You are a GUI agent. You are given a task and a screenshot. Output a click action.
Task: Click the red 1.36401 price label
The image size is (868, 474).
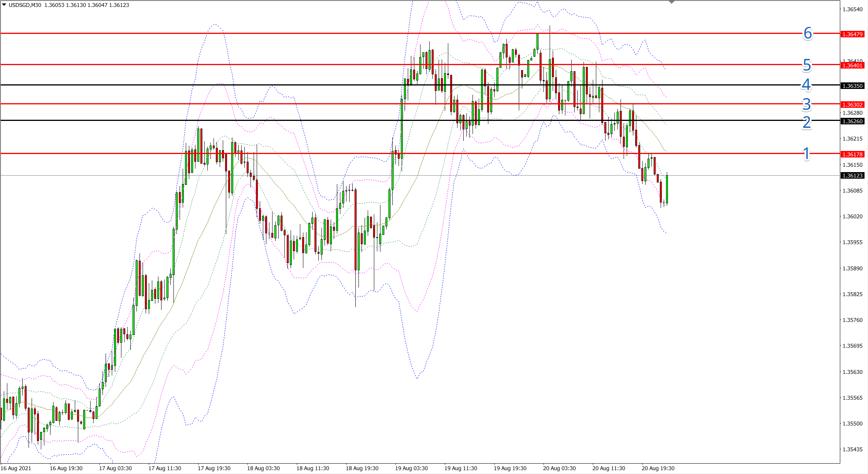tap(852, 65)
